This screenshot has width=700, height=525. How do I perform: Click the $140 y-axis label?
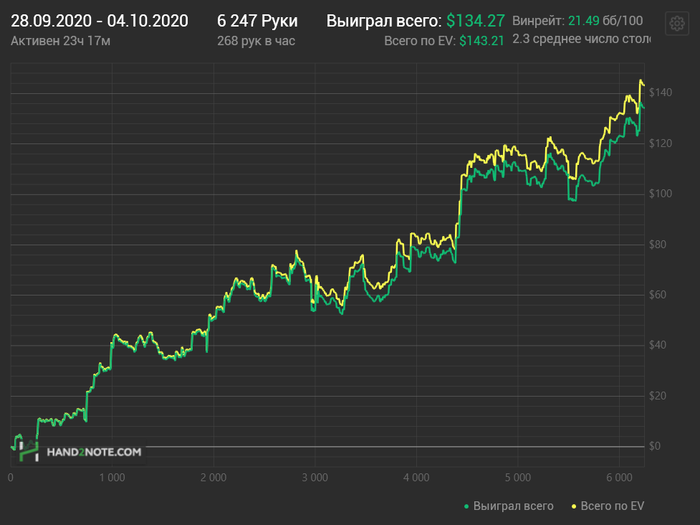point(660,92)
